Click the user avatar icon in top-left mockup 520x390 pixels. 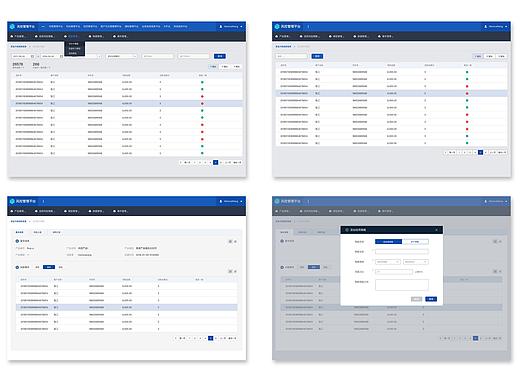click(x=220, y=26)
